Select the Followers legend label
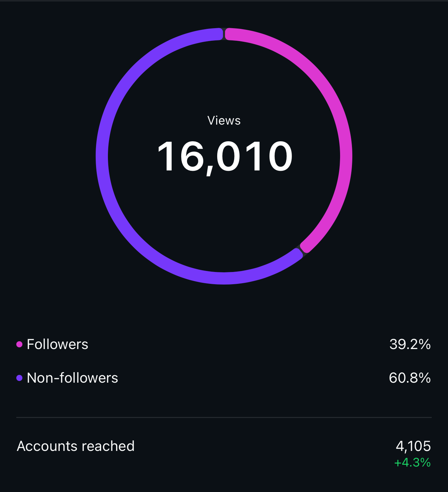 coord(57,344)
